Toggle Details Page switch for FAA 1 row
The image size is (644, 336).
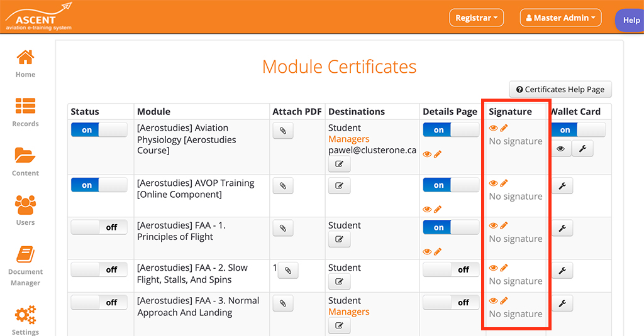451,227
